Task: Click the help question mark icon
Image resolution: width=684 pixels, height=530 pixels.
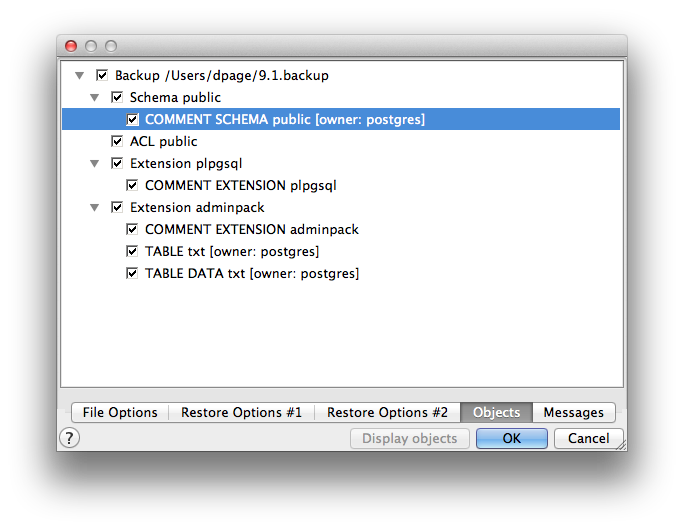Action: (x=70, y=438)
